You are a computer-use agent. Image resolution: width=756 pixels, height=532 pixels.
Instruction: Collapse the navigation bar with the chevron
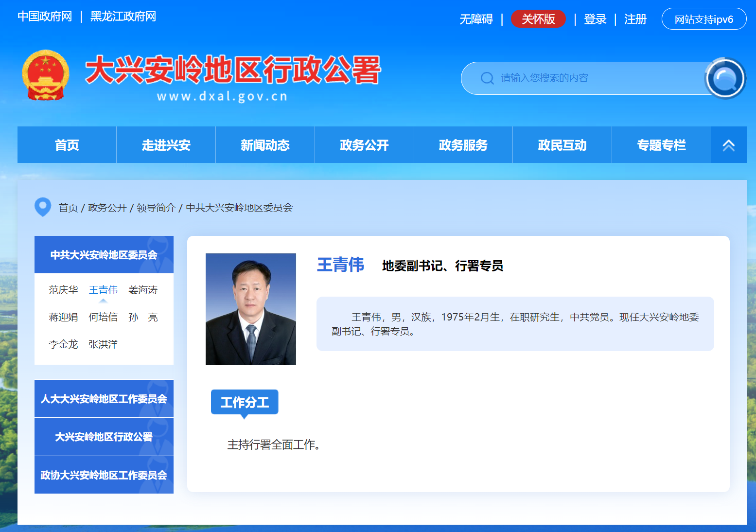coord(728,144)
